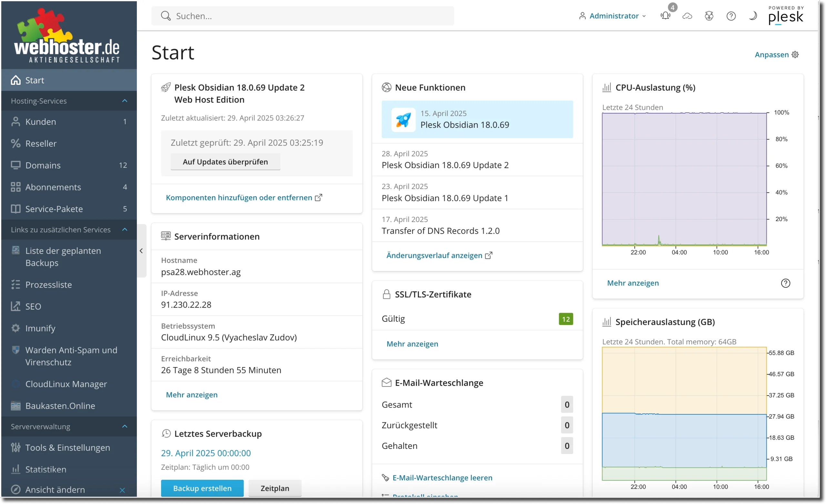Image resolution: width=826 pixels, height=504 pixels.
Task: Open the Plesk advisor owl icon
Action: pos(709,16)
